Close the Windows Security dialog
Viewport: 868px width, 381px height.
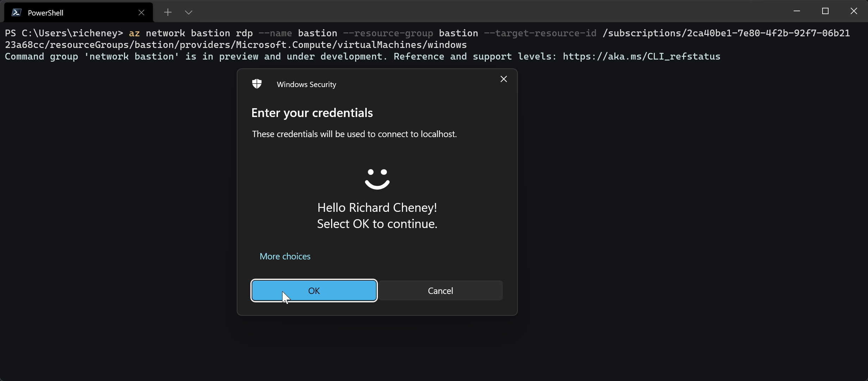pyautogui.click(x=503, y=79)
